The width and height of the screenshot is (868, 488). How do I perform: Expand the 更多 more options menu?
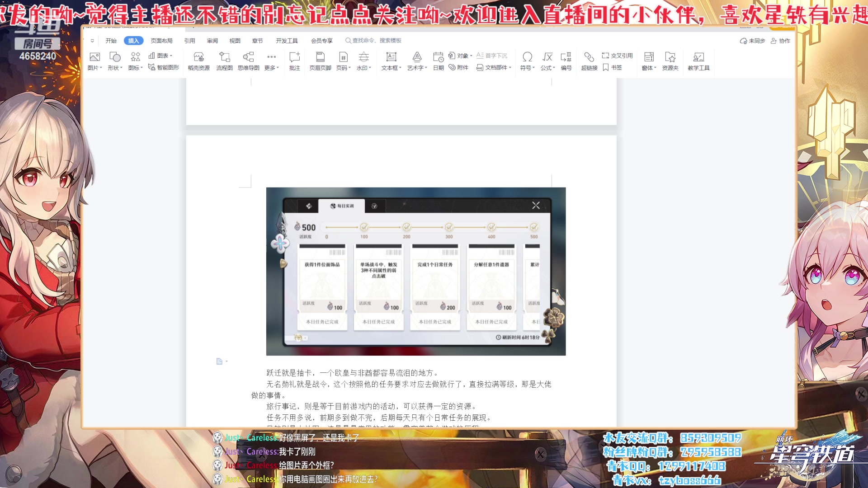(x=271, y=61)
